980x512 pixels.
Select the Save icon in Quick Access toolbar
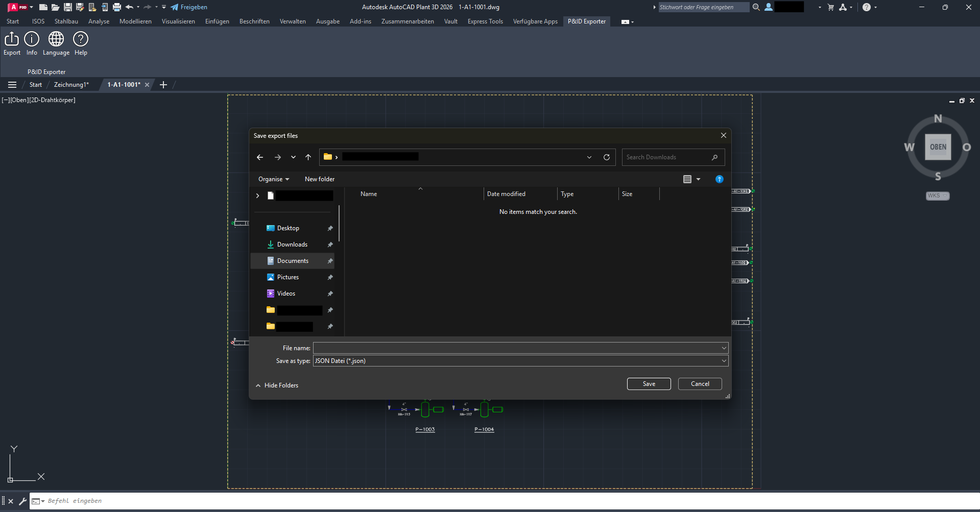(67, 7)
